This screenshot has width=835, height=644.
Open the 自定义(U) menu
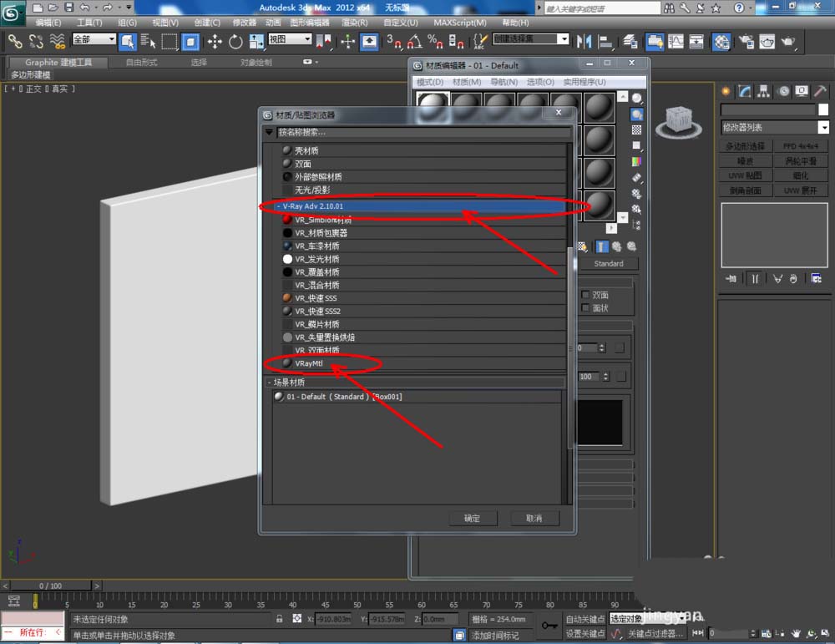point(401,23)
